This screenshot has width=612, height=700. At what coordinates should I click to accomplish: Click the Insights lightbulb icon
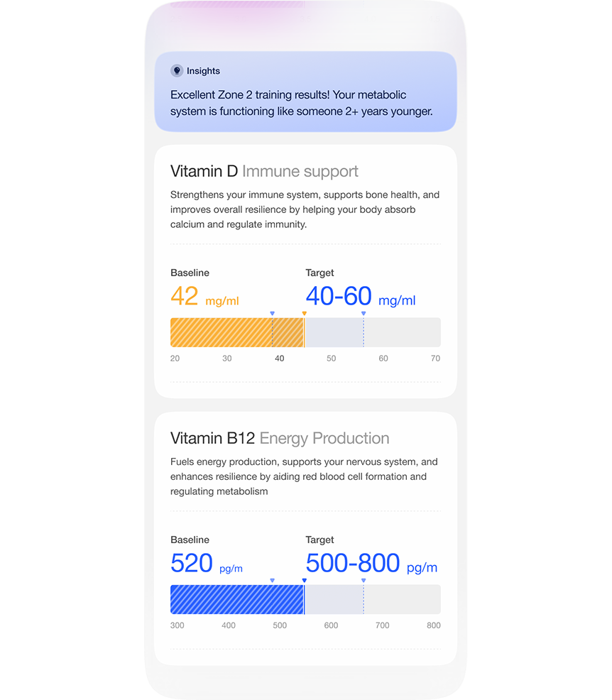177,71
